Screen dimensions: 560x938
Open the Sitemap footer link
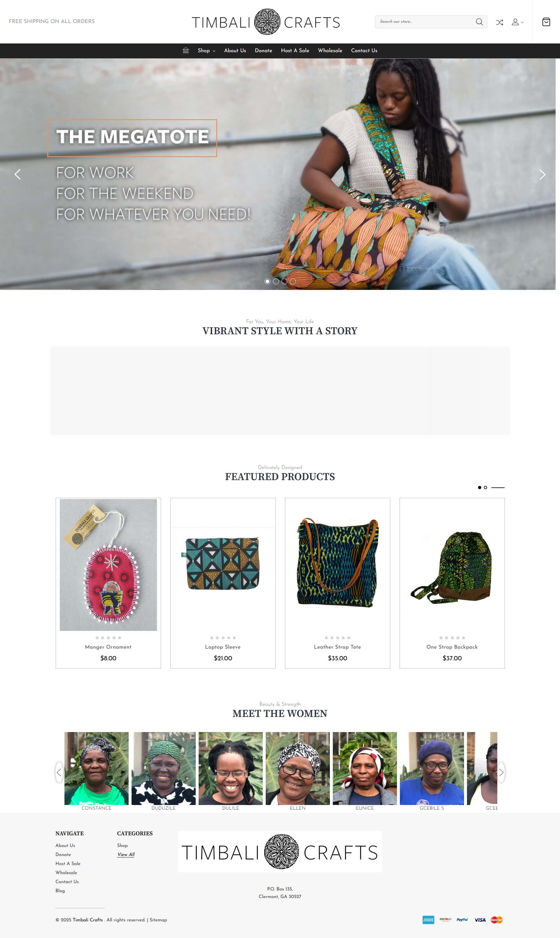[158, 920]
